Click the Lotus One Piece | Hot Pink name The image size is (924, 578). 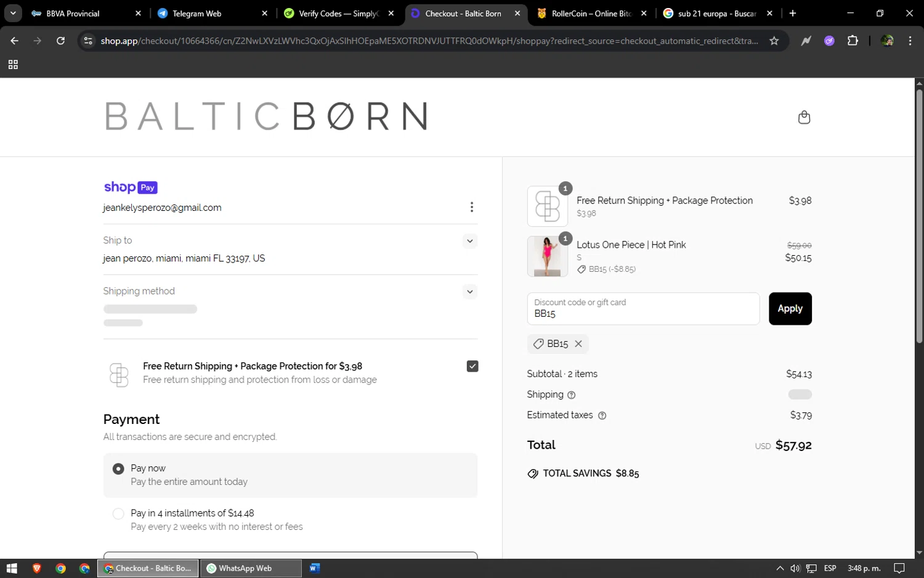(631, 245)
